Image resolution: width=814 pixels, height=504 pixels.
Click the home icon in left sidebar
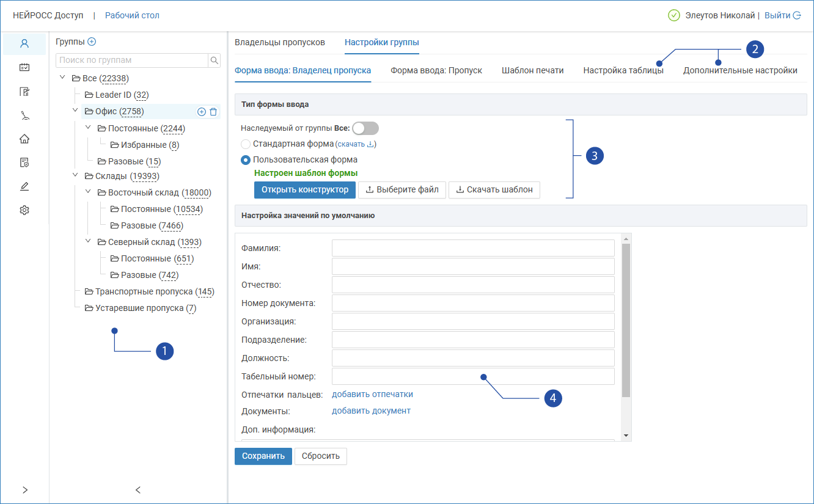[x=24, y=139]
